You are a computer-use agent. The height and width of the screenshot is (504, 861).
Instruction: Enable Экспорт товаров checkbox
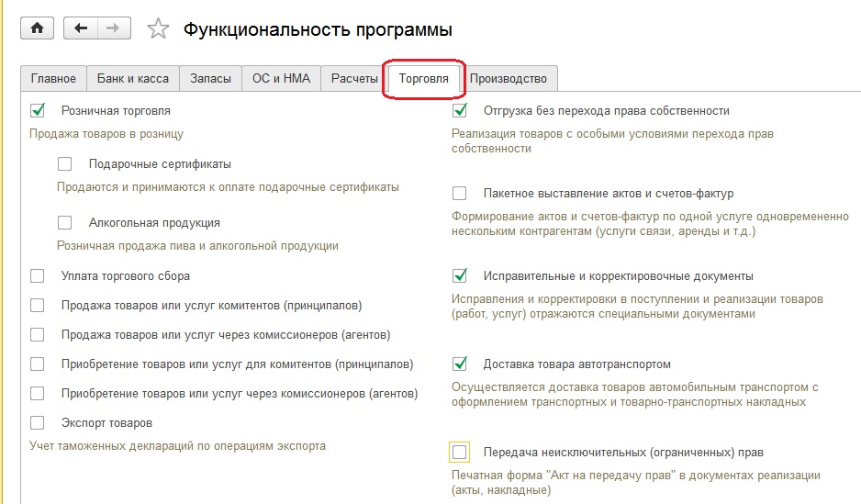coord(38,423)
